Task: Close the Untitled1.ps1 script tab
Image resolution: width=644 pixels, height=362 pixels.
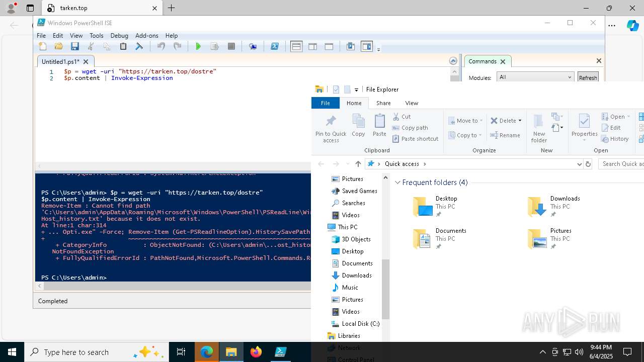Action: click(86, 61)
